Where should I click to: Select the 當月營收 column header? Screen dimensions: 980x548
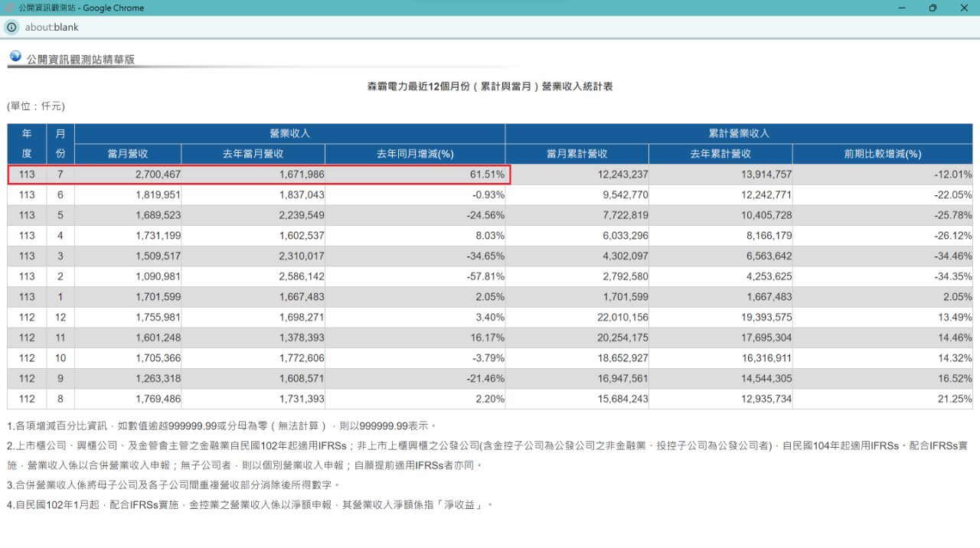click(128, 154)
